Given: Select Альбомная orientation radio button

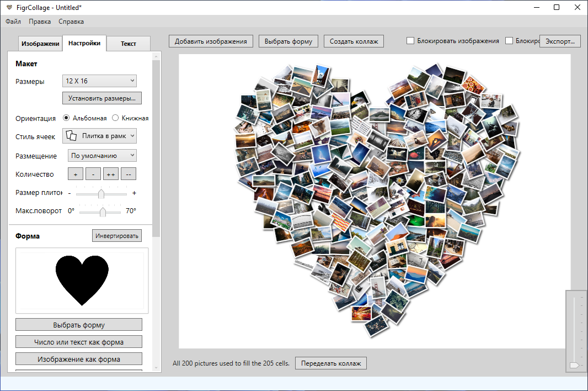Looking at the screenshot, I should coord(67,118).
